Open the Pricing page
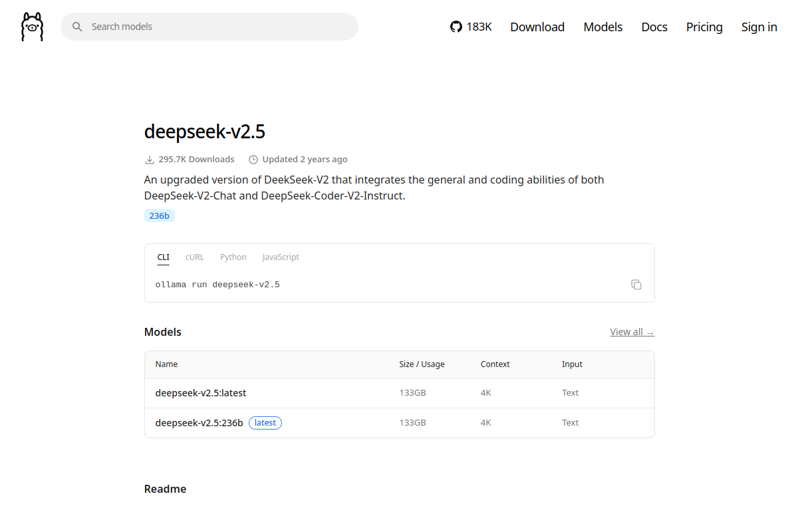The image size is (798, 532). coord(704,27)
